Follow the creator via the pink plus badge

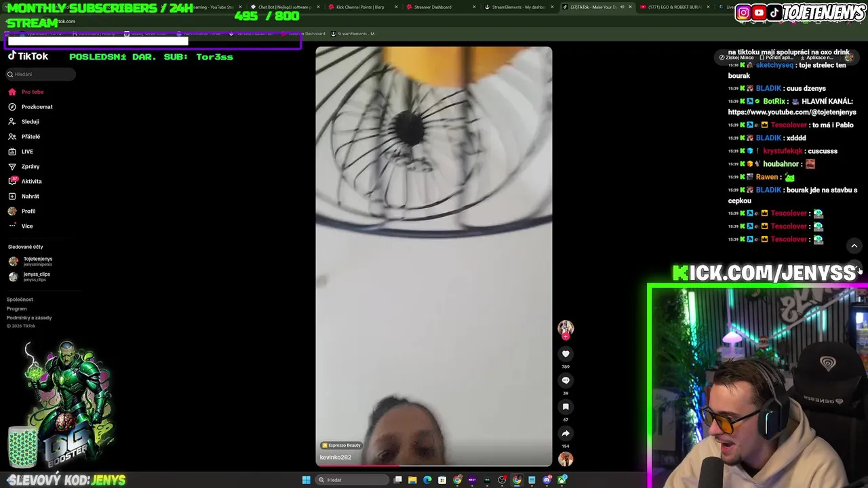[x=566, y=336]
